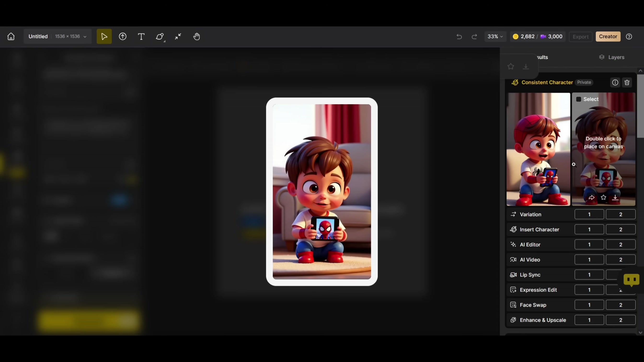
Task: Apply Variation to image 1
Action: [589, 214]
